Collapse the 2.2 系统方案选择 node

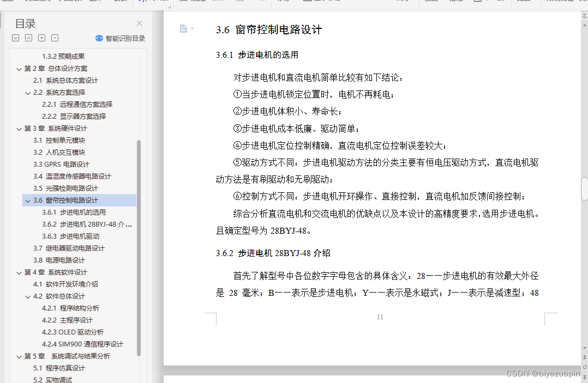pos(28,93)
